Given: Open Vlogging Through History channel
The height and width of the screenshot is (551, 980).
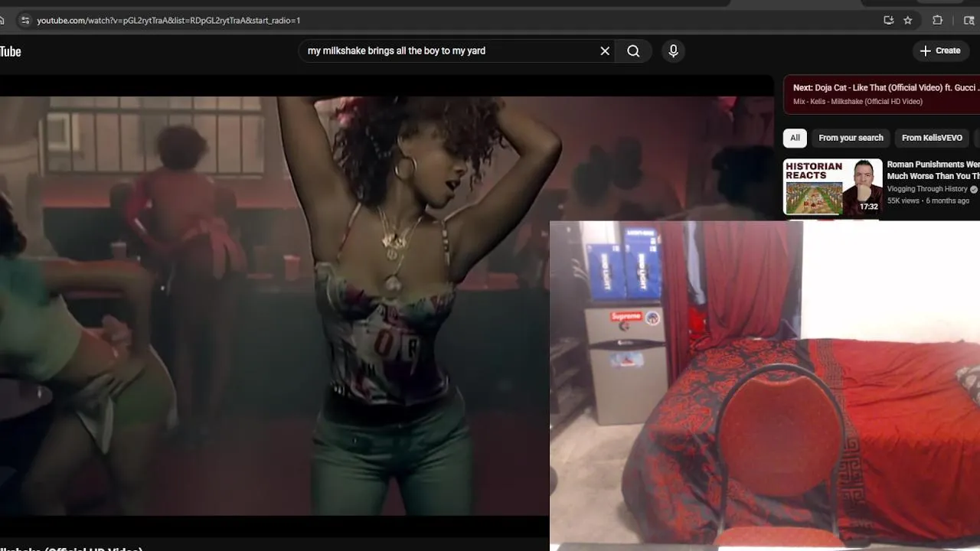Looking at the screenshot, I should 927,189.
